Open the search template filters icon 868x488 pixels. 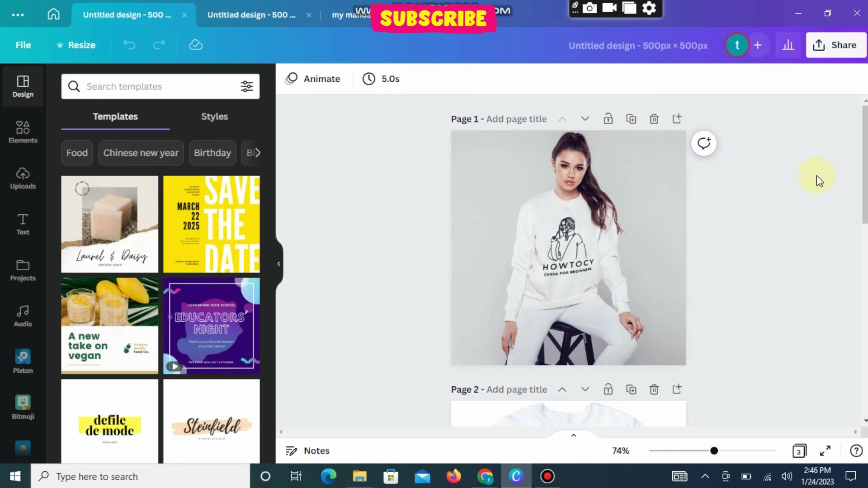[247, 86]
